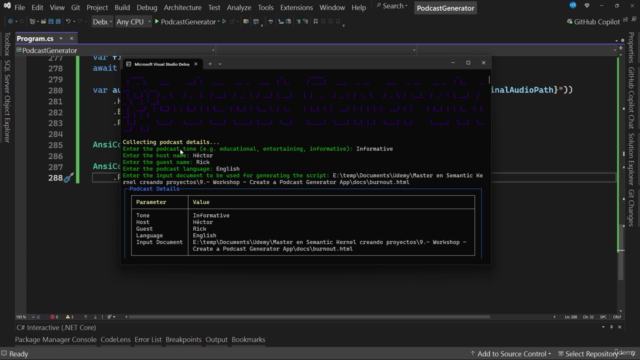Pin the C# Interactive panel
The width and height of the screenshot is (640, 360).
[x=611, y=327]
